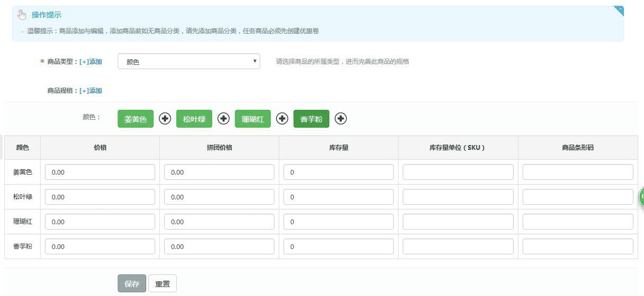644x296 pixels.
Task: Click the 商品条形码 field for 香芋粉
Action: pos(577,246)
